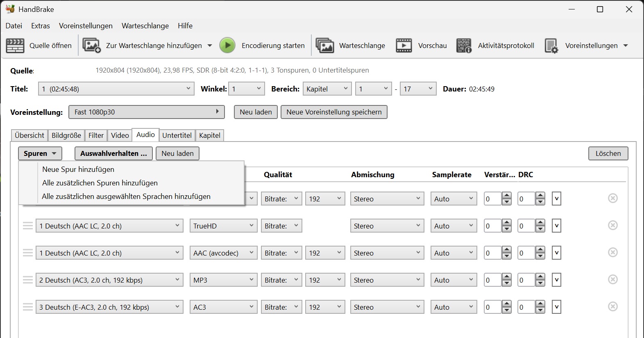Switch to the Bildgröße tab
Viewport: 644px width, 338px height.
[x=66, y=135]
